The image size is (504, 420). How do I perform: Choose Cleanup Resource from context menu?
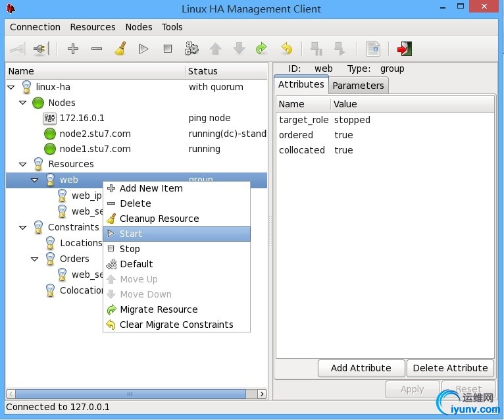coord(176,219)
